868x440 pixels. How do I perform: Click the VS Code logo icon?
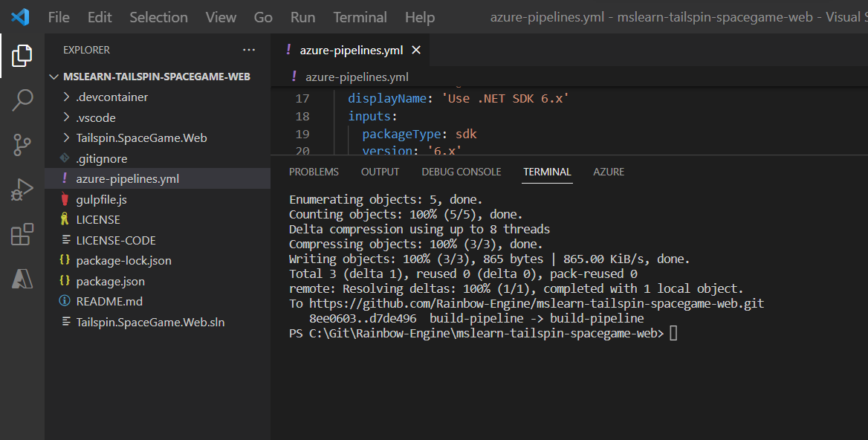(20, 17)
